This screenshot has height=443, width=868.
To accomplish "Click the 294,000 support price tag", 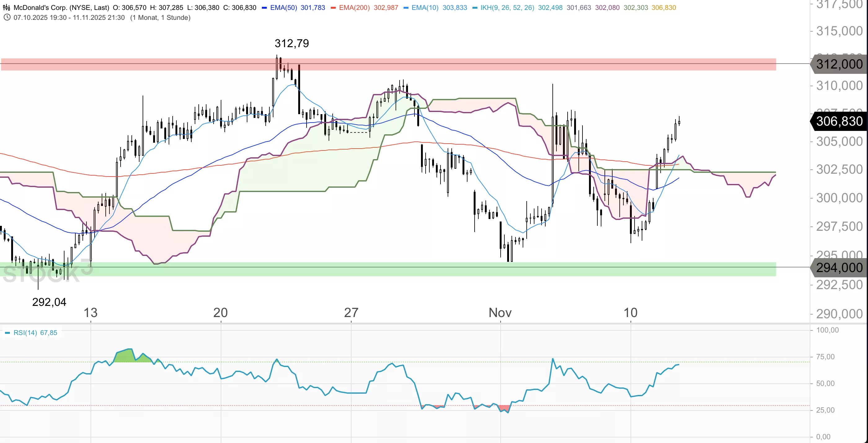I will 839,268.
